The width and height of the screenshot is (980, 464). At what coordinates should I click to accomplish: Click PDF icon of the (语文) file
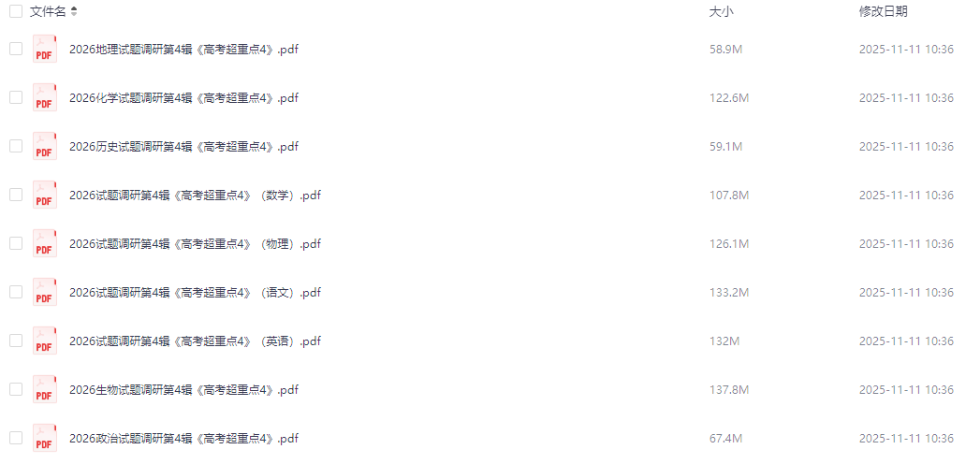tap(44, 292)
